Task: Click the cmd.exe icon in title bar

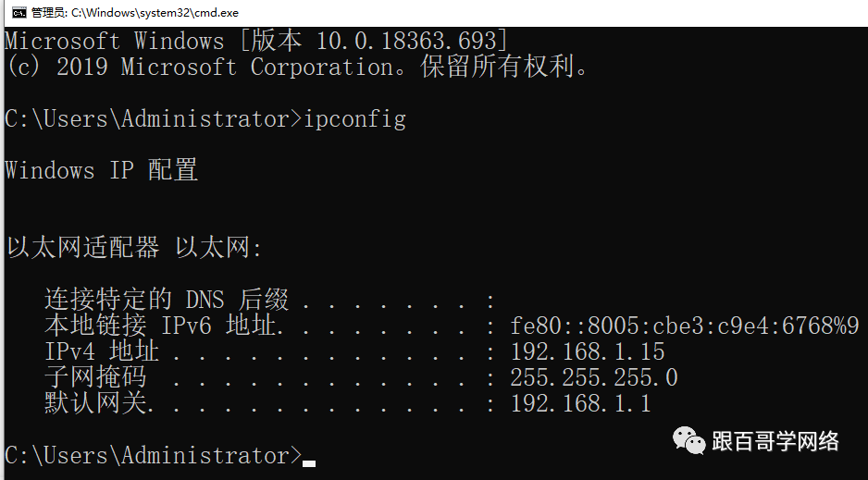Action: tap(19, 12)
